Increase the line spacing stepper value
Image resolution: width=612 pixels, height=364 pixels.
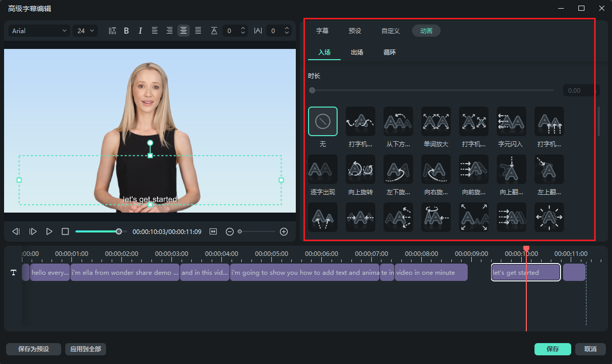tap(243, 29)
